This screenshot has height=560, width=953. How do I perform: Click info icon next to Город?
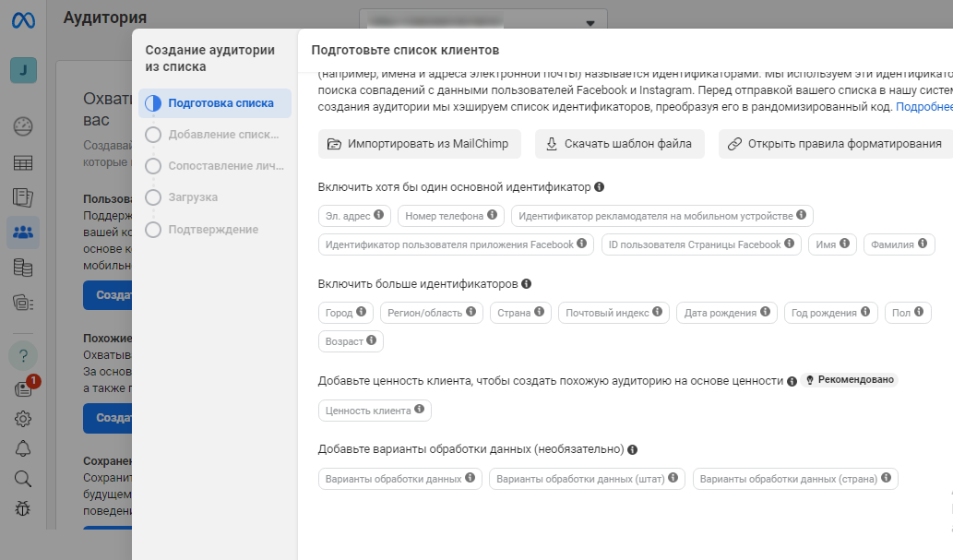click(x=361, y=311)
